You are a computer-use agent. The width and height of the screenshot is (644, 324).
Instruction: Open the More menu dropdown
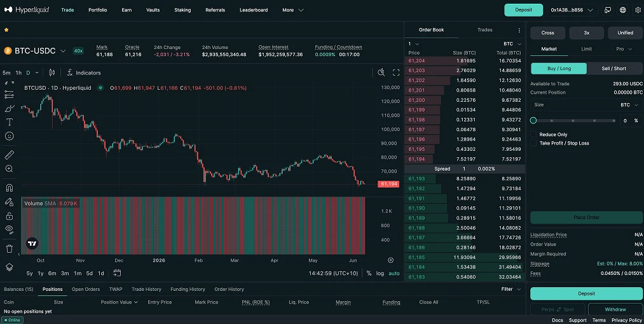tap(293, 10)
